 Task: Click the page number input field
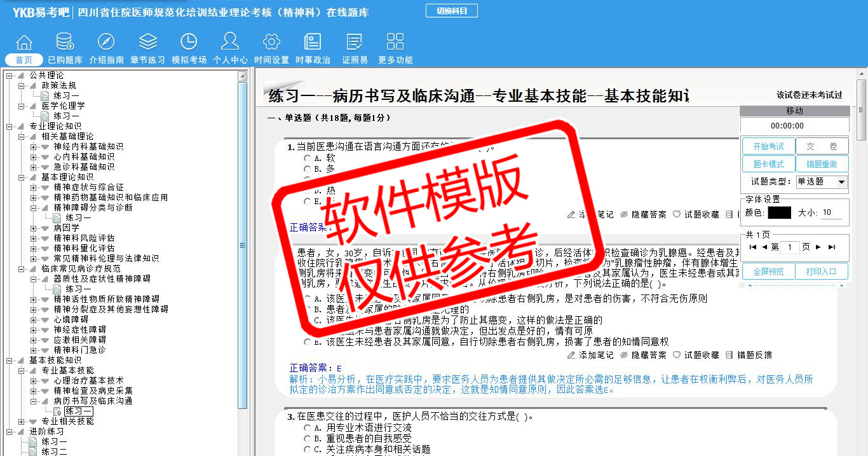click(x=790, y=247)
